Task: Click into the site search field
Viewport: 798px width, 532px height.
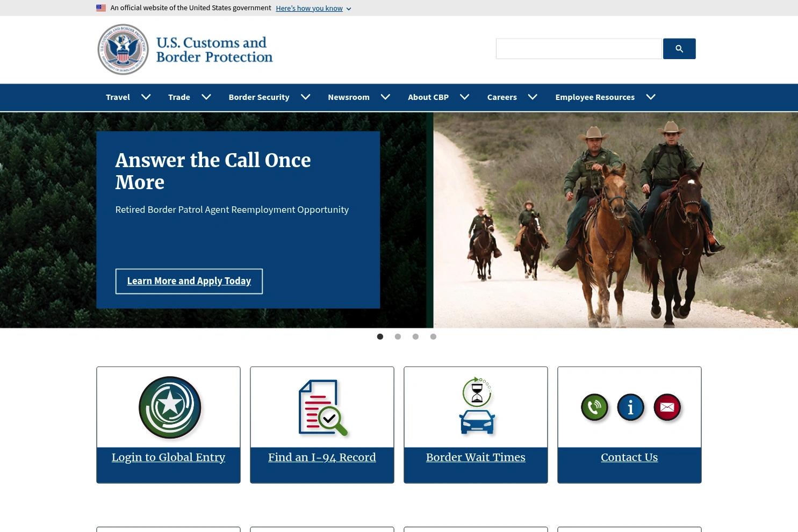Action: tap(579, 49)
